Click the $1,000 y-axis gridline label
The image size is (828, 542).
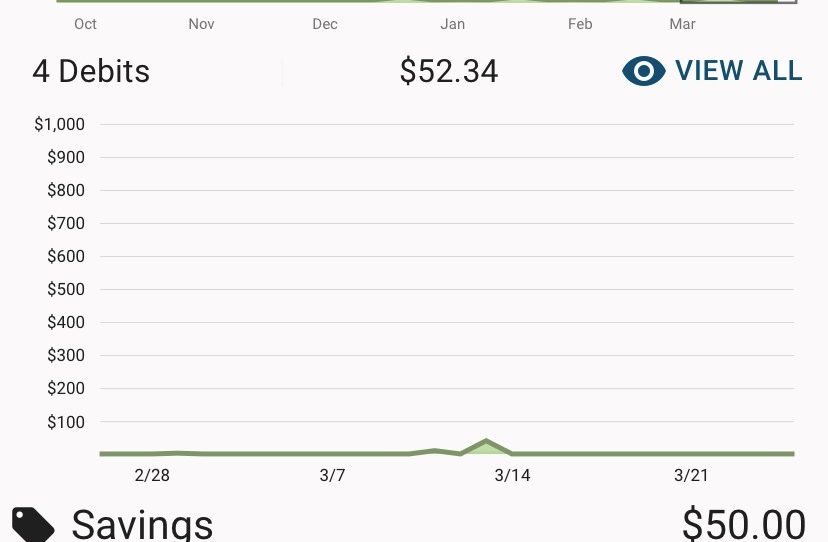60,124
